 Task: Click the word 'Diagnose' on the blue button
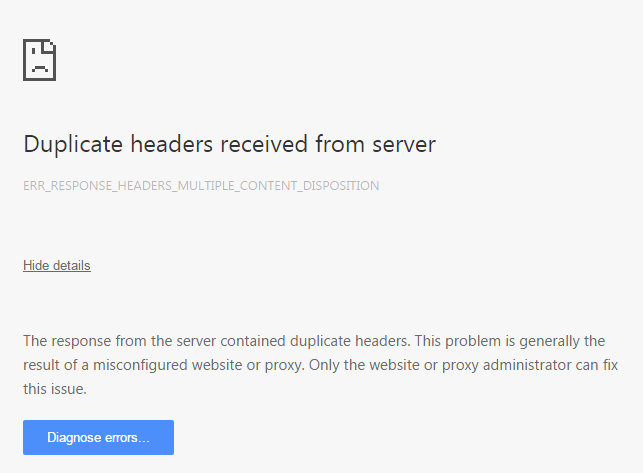coord(75,438)
